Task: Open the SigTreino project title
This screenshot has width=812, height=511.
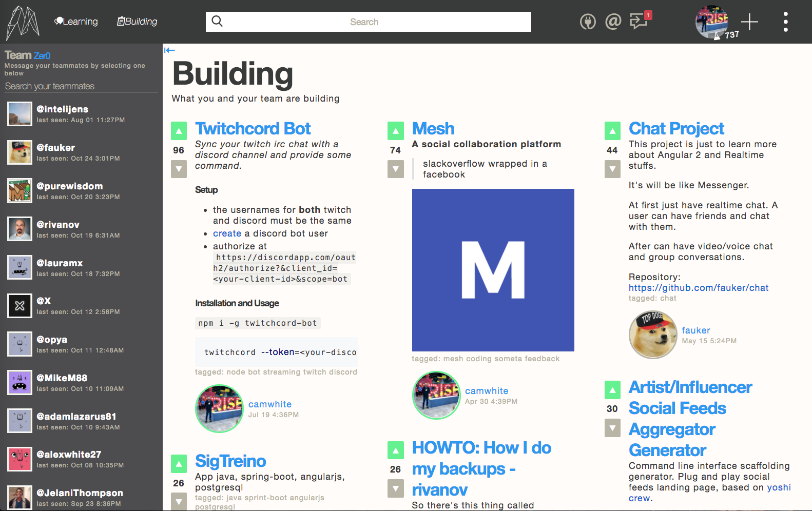Action: coord(230,461)
